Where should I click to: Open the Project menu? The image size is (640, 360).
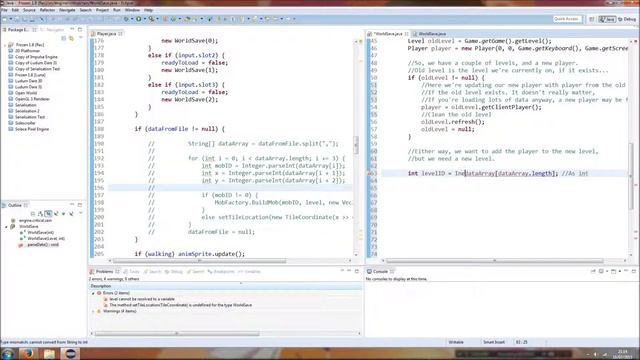coord(102,10)
